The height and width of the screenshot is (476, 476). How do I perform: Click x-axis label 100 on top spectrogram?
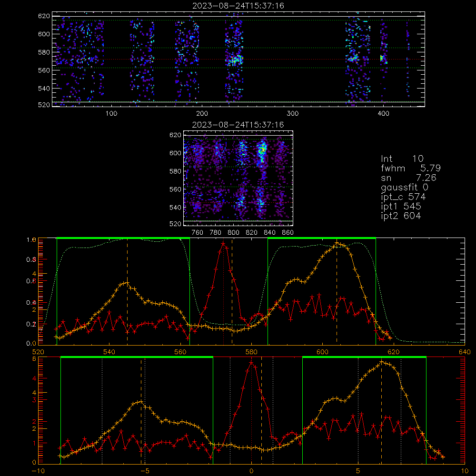[x=111, y=114]
